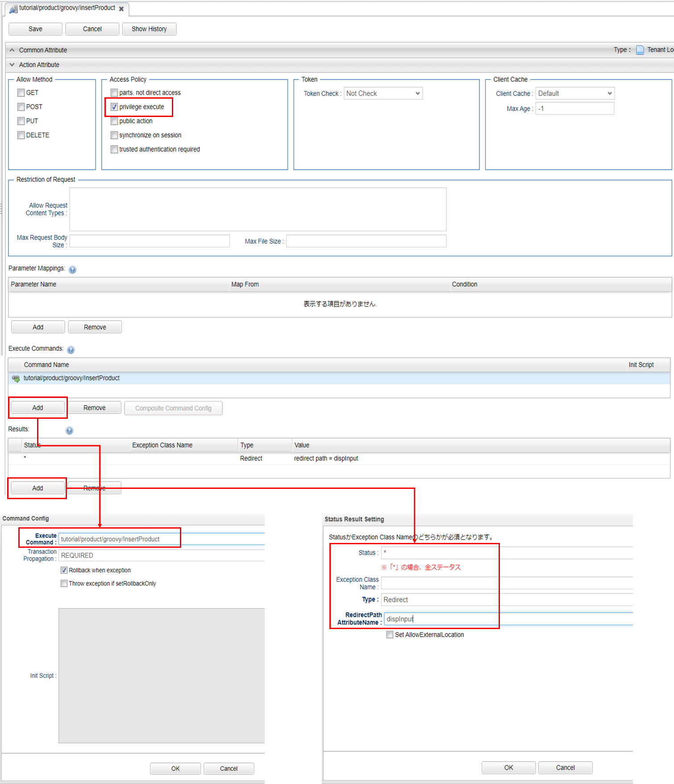
Task: Confirm Status Result Setting with OK
Action: tap(508, 767)
